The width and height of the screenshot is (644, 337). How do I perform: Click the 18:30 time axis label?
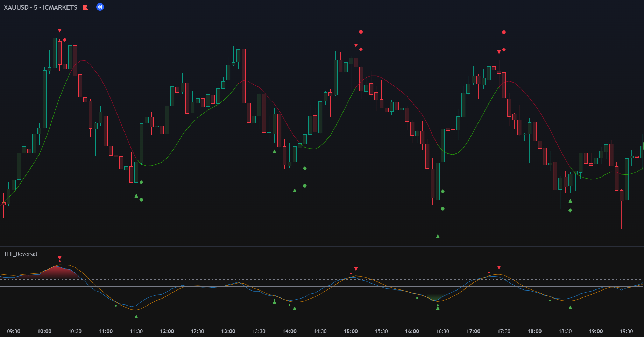(565, 331)
